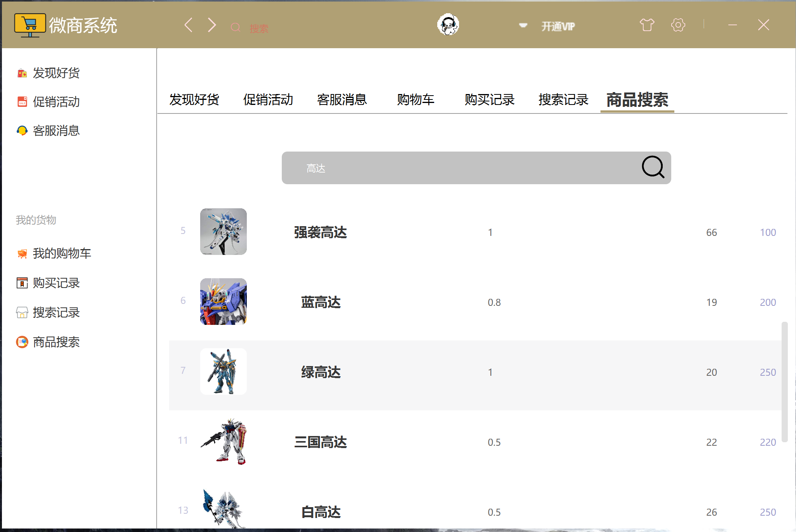The image size is (796, 532).
Task: Click the 客服消息 headset icon
Action: click(x=22, y=131)
